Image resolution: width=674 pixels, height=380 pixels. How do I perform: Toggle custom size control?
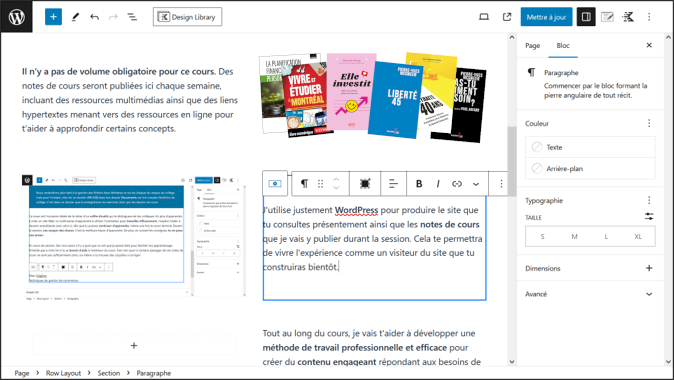(x=649, y=217)
